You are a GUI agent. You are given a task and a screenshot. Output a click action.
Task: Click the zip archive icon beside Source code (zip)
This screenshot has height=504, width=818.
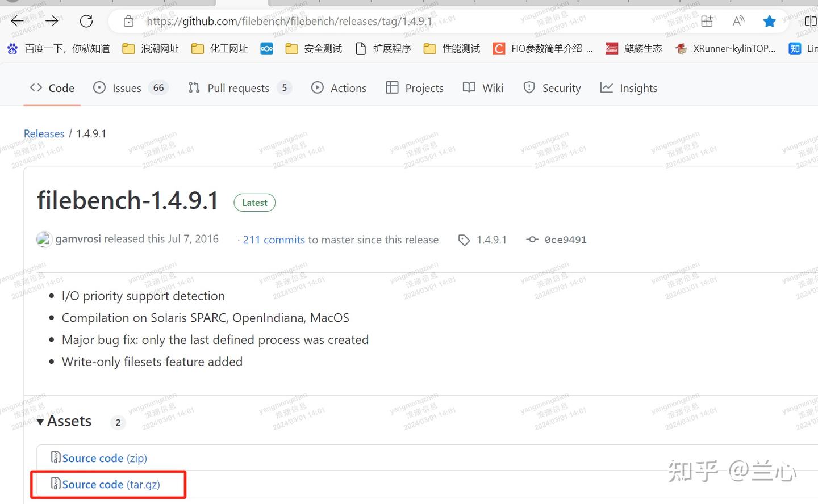pos(56,457)
